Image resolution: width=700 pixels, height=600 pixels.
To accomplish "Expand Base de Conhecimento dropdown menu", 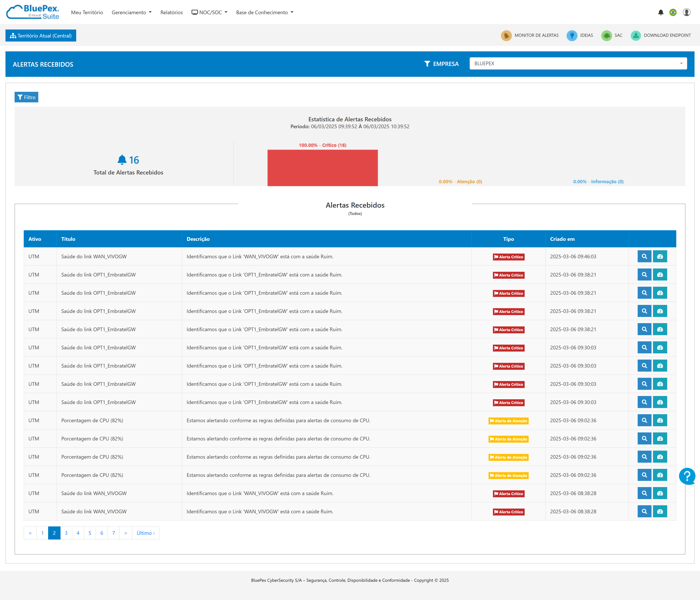I will tap(265, 13).
